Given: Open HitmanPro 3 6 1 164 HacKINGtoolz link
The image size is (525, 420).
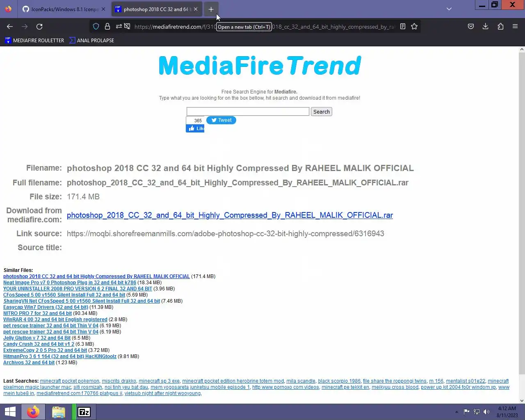Looking at the screenshot, I should [60, 356].
